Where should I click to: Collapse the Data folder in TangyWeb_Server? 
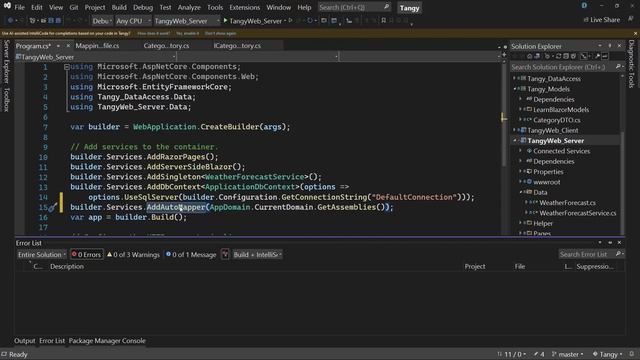[521, 192]
